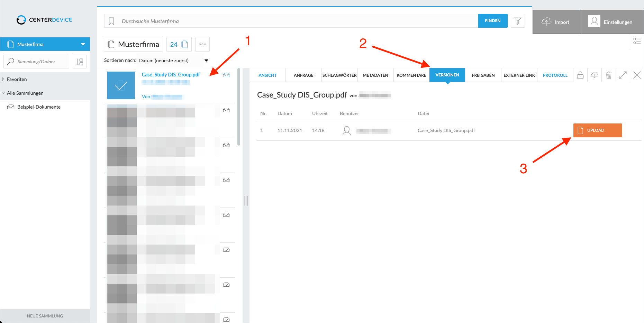The height and width of the screenshot is (323, 644).
Task: Open the sort order dropdown Datum (neueste zuerst)
Action: coord(174,60)
